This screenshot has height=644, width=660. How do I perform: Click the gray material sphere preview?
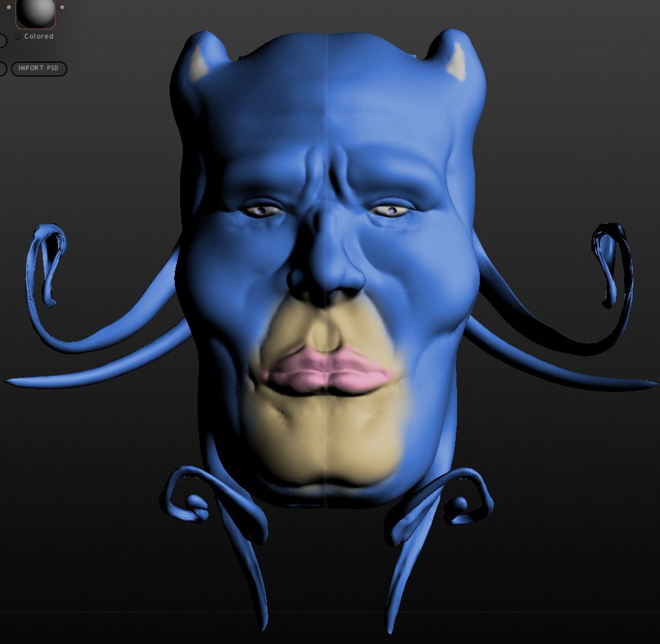(x=35, y=13)
